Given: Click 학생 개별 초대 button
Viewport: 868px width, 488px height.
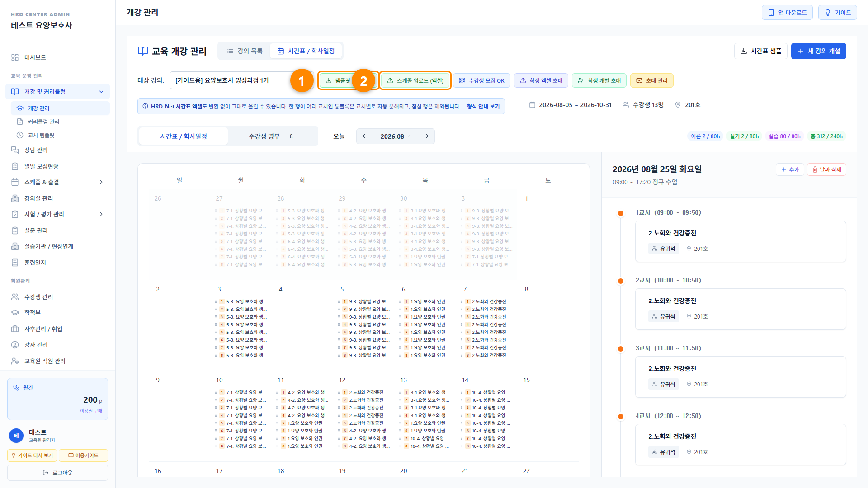Looking at the screenshot, I should pos(599,80).
